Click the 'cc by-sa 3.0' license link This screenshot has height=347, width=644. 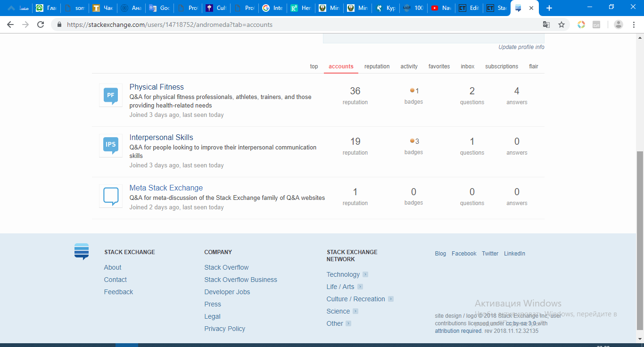click(521, 323)
